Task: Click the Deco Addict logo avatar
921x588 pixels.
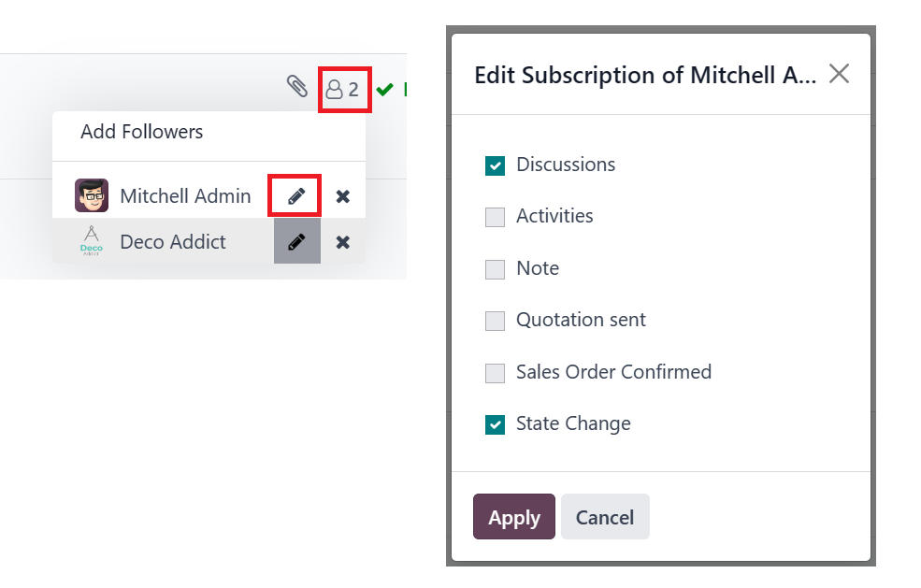Action: coord(92,241)
